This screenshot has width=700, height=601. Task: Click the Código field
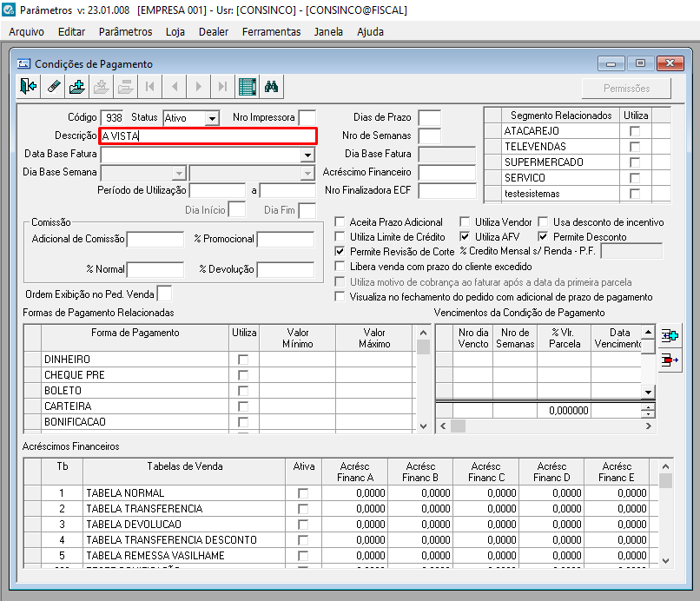pos(112,118)
